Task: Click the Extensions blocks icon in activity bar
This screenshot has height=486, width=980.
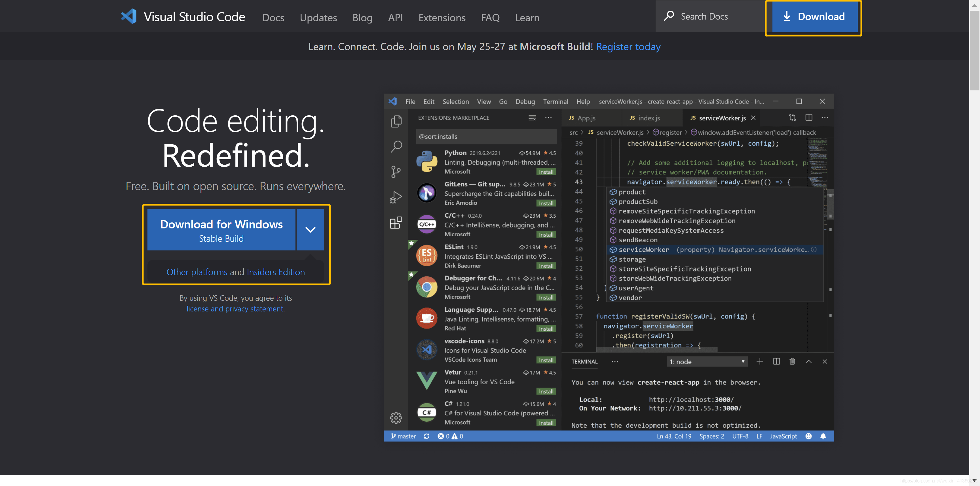Action: click(396, 222)
